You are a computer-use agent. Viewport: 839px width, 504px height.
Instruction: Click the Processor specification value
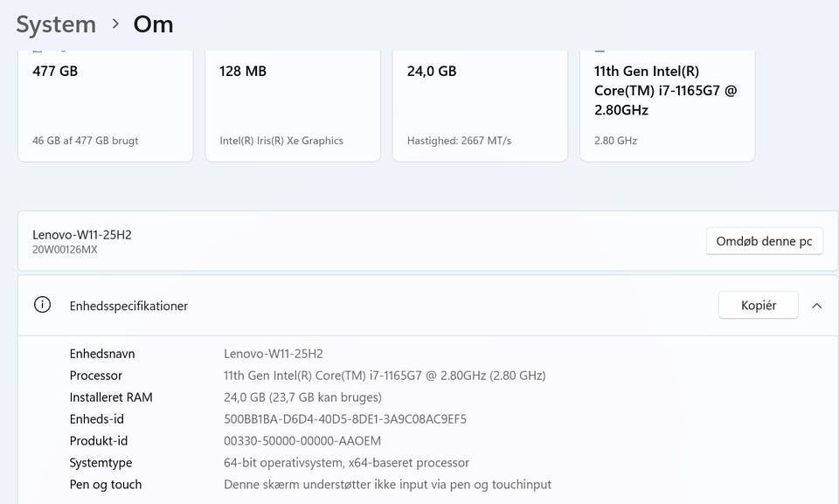(x=385, y=376)
